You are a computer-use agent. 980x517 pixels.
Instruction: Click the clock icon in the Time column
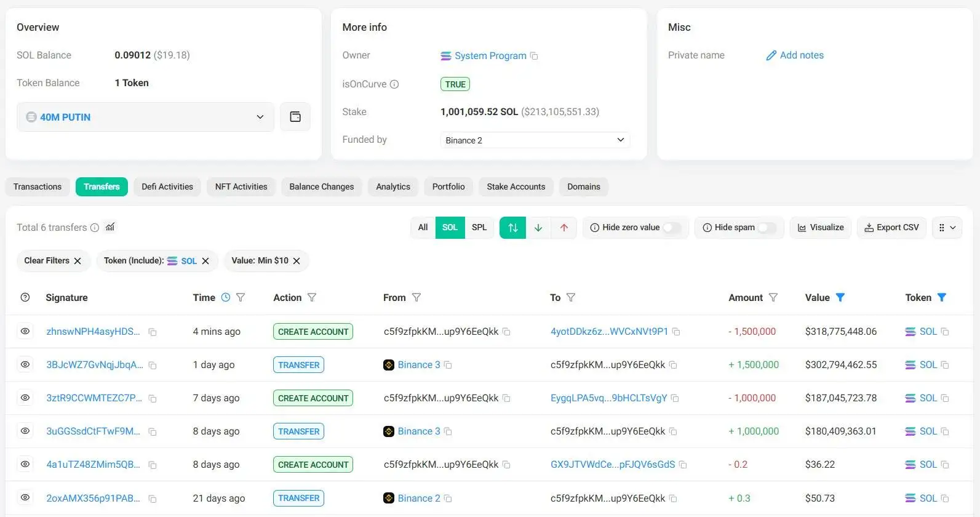pyautogui.click(x=226, y=297)
